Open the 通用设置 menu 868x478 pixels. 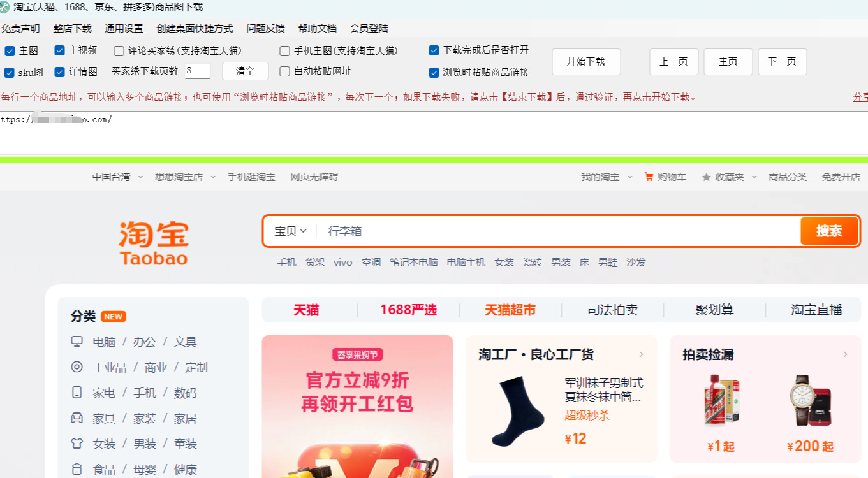[x=124, y=29]
